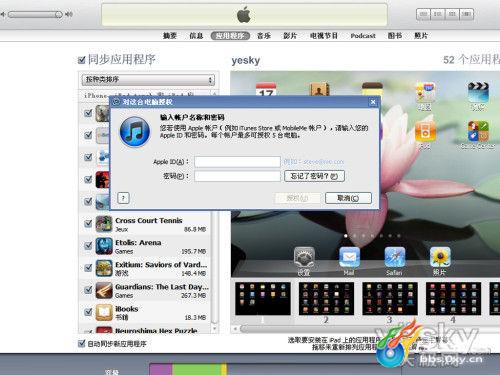Toggle the Sync Applications checkbox
Screen dimensions: 500x375
[x=81, y=60]
